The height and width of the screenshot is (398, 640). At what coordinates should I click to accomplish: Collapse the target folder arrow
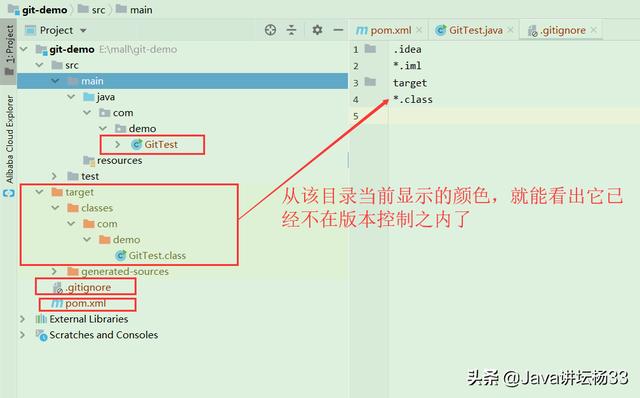(40, 192)
